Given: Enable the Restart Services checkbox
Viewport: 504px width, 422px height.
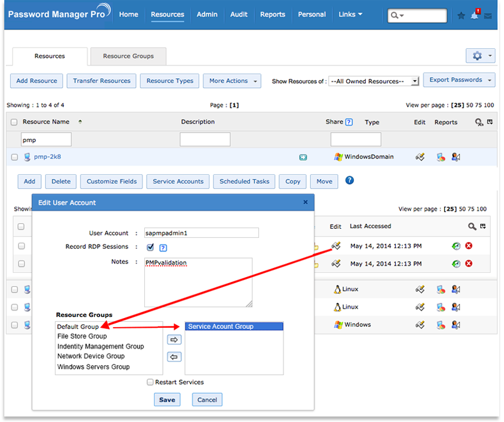Looking at the screenshot, I should [x=150, y=382].
